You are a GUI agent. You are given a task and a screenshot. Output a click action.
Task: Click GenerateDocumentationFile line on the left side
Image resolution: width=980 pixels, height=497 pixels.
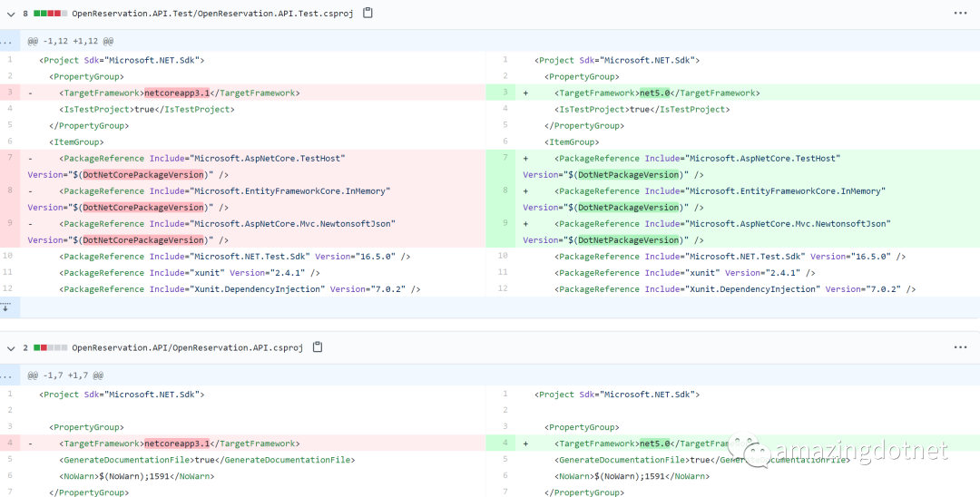tap(207, 460)
